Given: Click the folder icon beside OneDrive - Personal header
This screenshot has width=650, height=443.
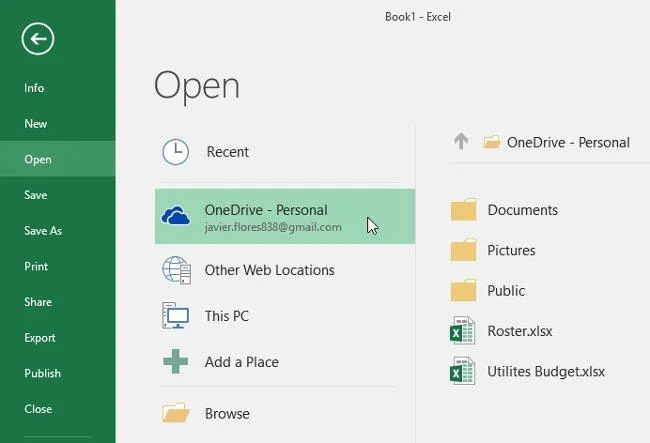Looking at the screenshot, I should [x=492, y=142].
